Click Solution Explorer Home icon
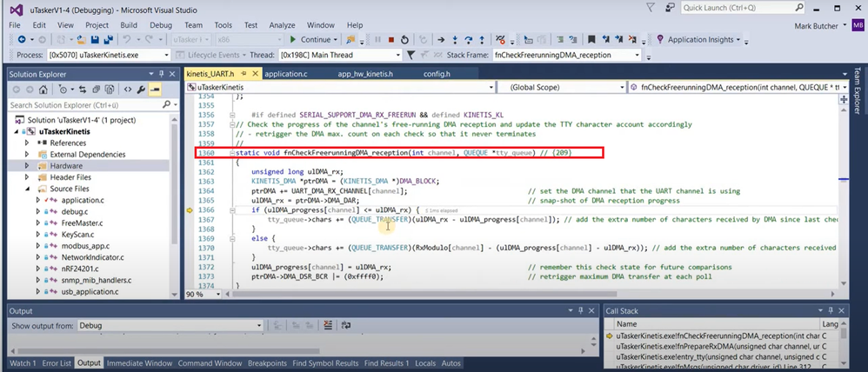The height and width of the screenshot is (372, 868). click(43, 90)
